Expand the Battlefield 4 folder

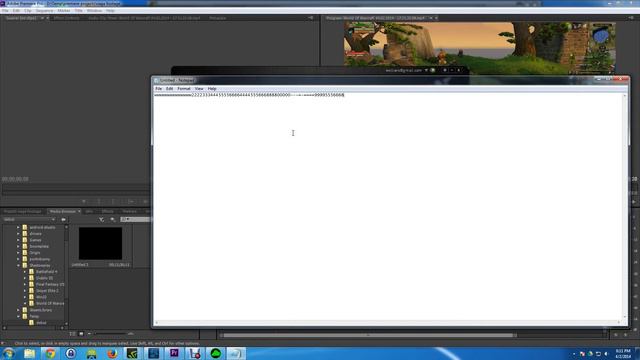point(24,272)
